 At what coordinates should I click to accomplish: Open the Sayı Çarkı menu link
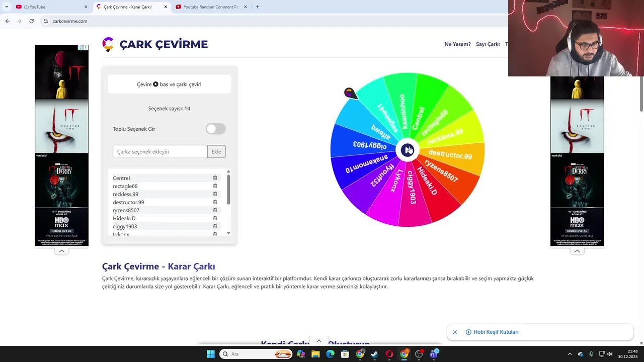488,44
